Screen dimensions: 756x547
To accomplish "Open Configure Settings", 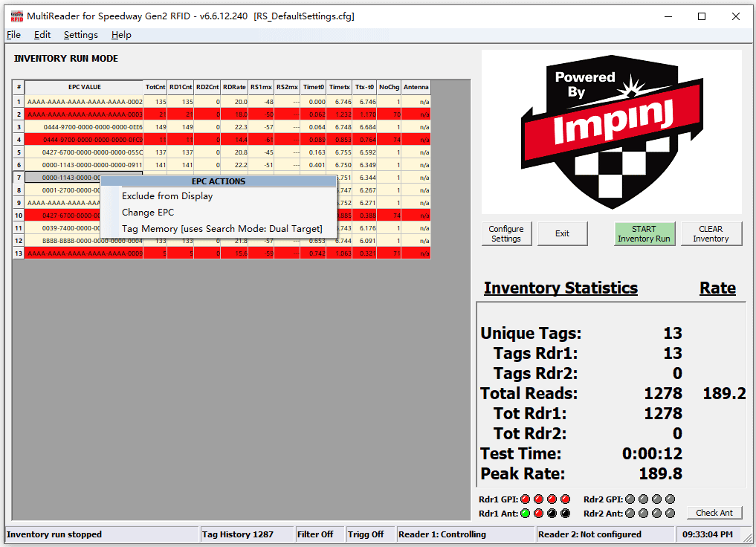I will click(x=506, y=234).
